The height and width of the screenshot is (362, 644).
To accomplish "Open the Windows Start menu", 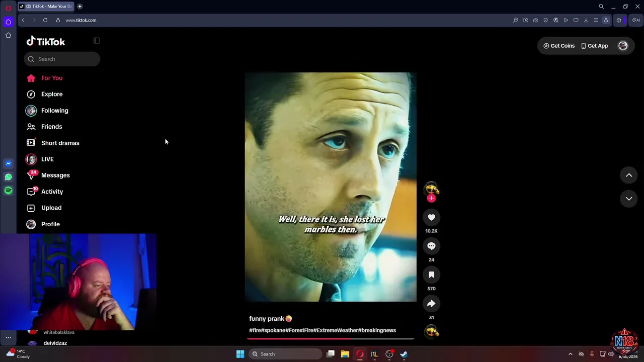I will [x=240, y=354].
